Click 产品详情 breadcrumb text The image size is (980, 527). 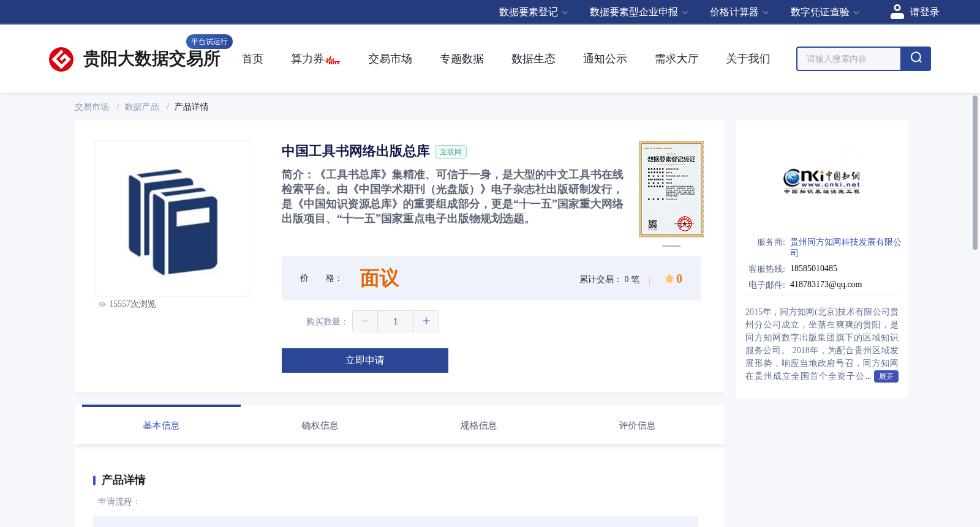pos(191,107)
